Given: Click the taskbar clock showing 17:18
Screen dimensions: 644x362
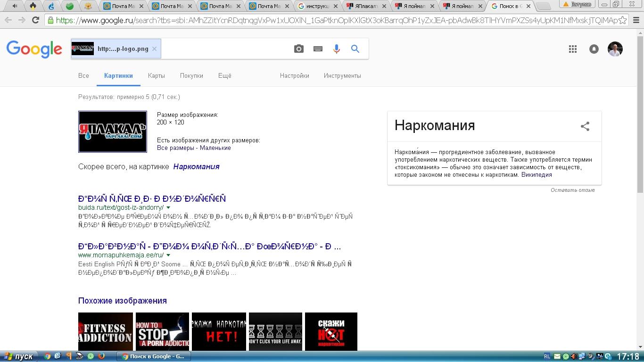Looking at the screenshot, I should pos(628,357).
